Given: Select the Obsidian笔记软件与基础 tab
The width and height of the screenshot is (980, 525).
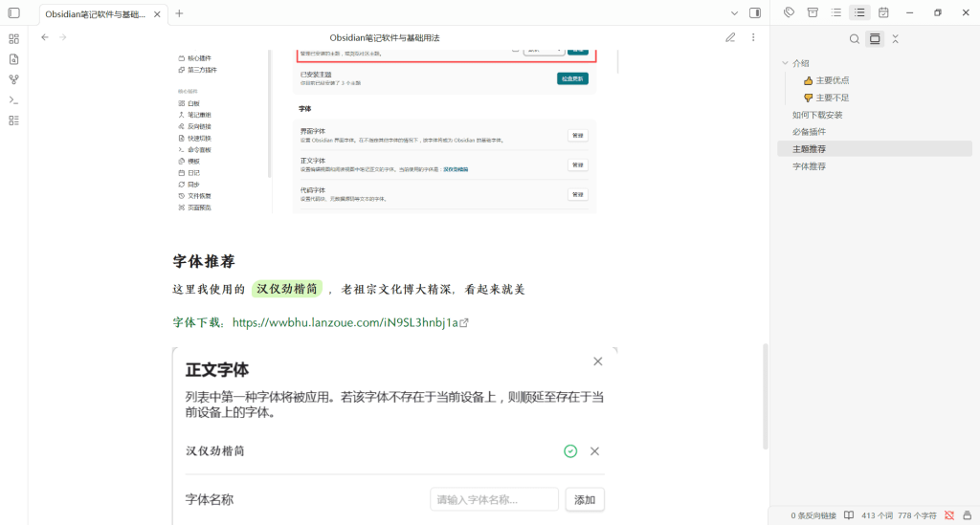Looking at the screenshot, I should [96, 13].
